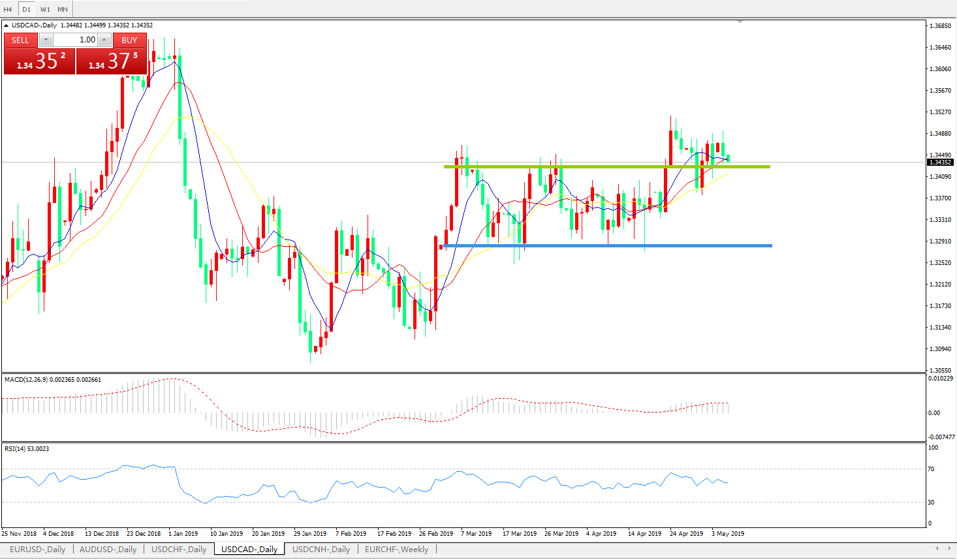The width and height of the screenshot is (957, 560).
Task: Select the USDCNH-,Daily chart tab
Action: pos(321,550)
